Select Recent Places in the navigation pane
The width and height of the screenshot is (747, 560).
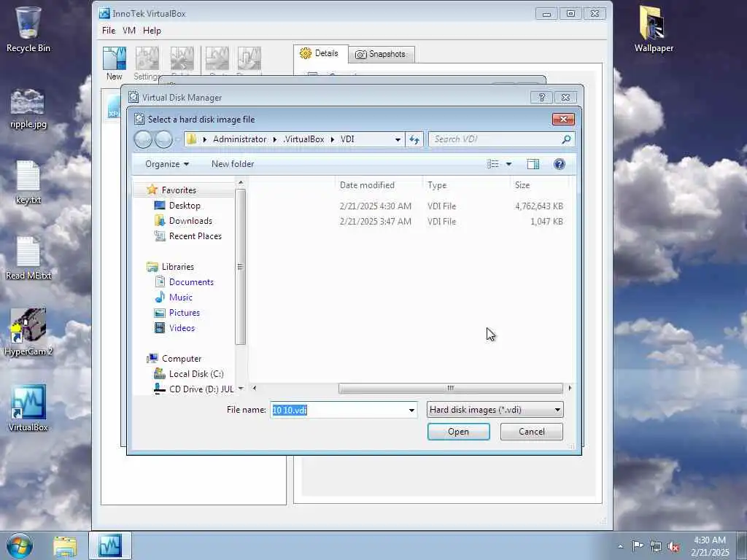pyautogui.click(x=195, y=236)
